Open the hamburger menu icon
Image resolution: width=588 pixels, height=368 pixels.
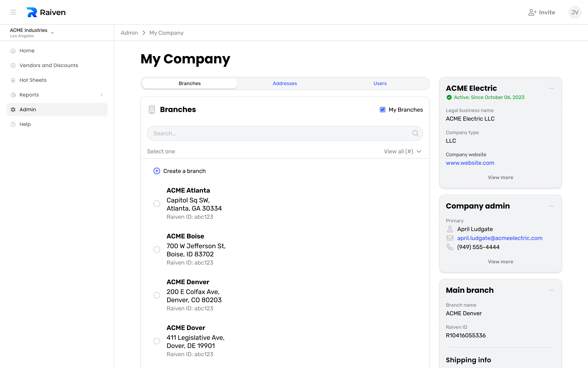pyautogui.click(x=13, y=12)
